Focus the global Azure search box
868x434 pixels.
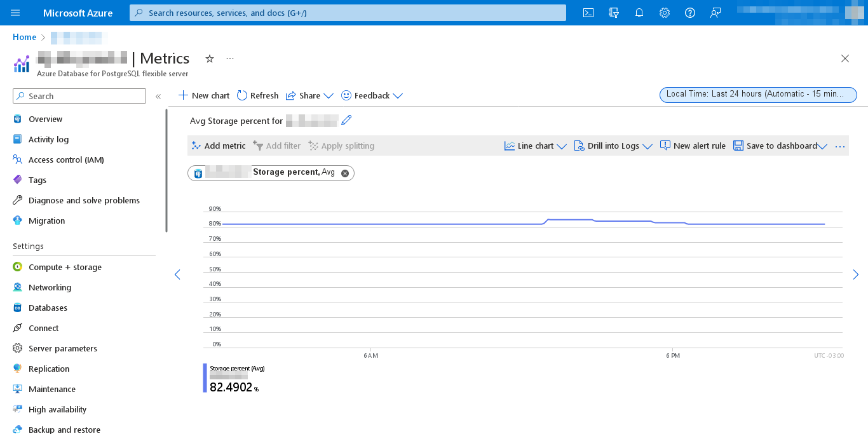click(348, 13)
